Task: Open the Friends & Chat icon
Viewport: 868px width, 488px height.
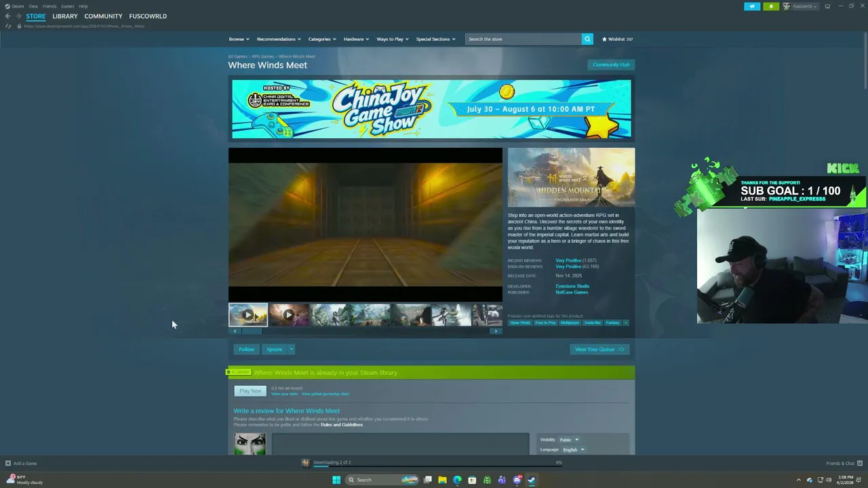Action: pos(860,464)
